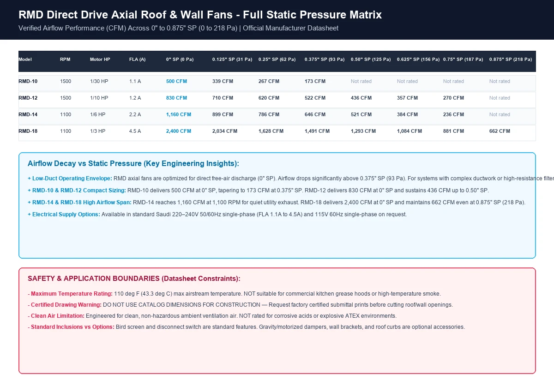Click the Maximum Temperature Rating label

pyautogui.click(x=70, y=294)
